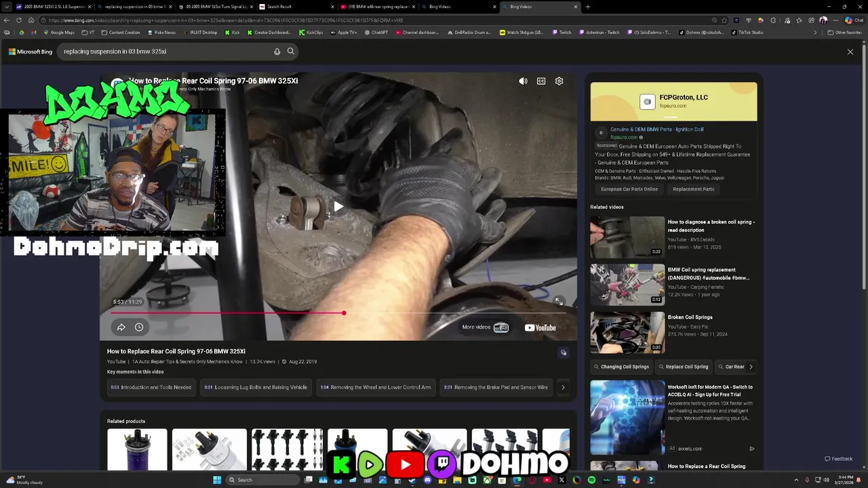868x488 pixels.
Task: Select Changing Coil Springs search chip
Action: [622, 367]
